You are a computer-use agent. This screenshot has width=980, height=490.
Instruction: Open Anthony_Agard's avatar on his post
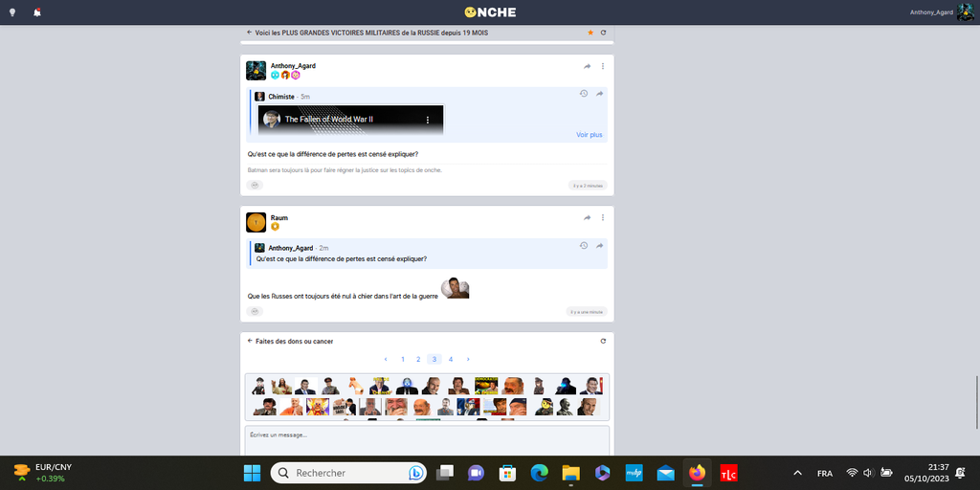coord(256,71)
